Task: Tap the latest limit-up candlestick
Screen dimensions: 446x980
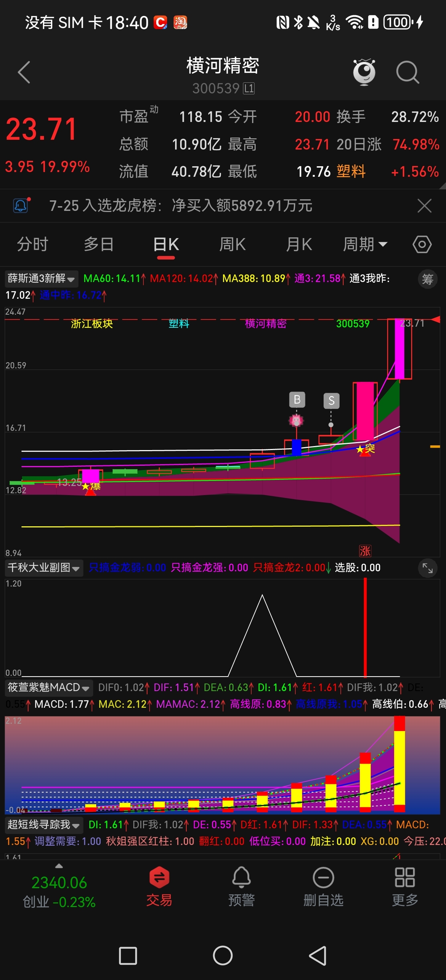Action: [x=399, y=349]
